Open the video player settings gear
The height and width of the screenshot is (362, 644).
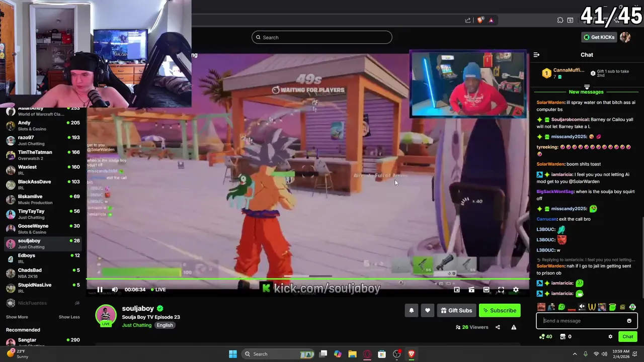pyautogui.click(x=516, y=290)
